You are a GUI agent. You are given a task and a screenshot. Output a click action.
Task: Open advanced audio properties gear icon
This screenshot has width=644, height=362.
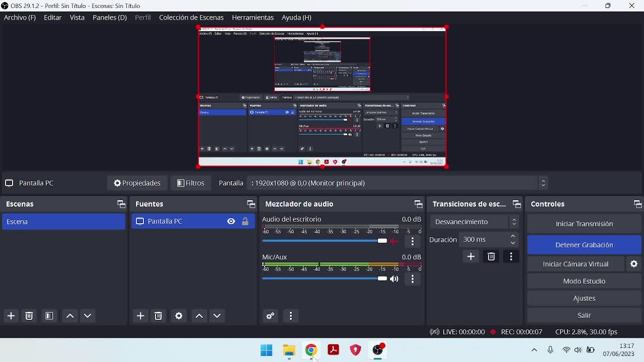pos(270,316)
